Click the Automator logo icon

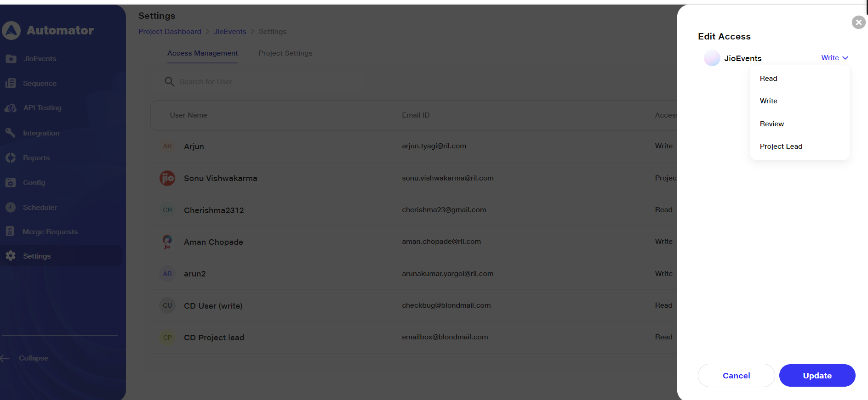11,31
